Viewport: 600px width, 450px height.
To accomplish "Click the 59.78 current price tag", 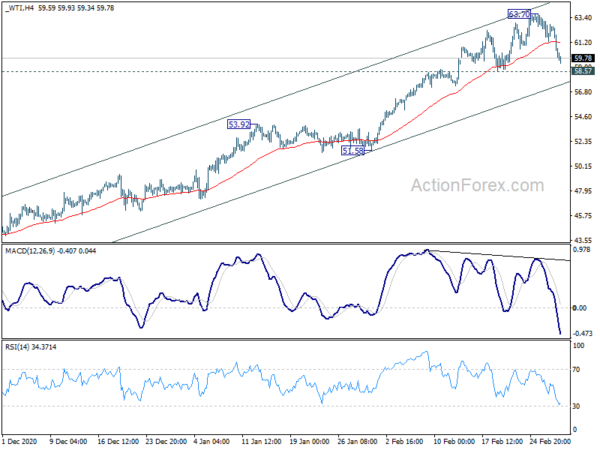I will point(585,58).
